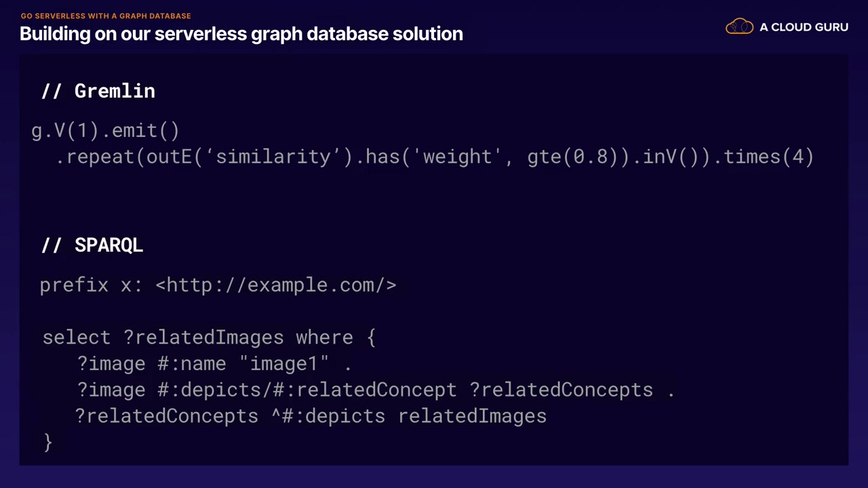Click the 'weight' string in the has step

(x=462, y=157)
